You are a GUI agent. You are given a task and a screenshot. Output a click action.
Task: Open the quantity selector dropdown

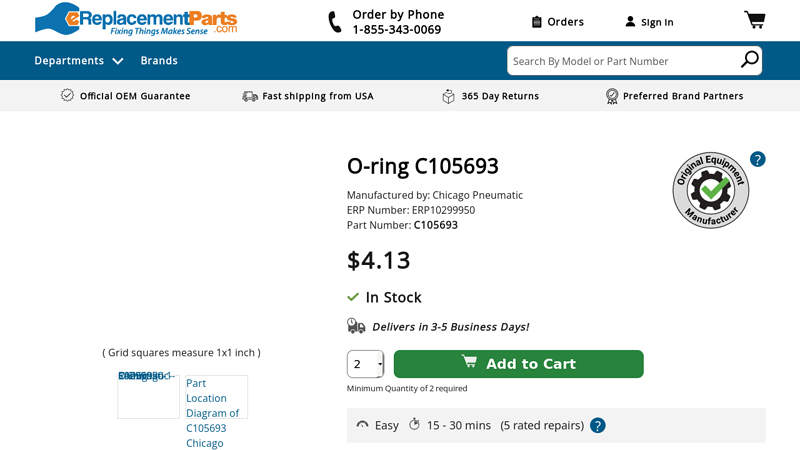click(366, 364)
